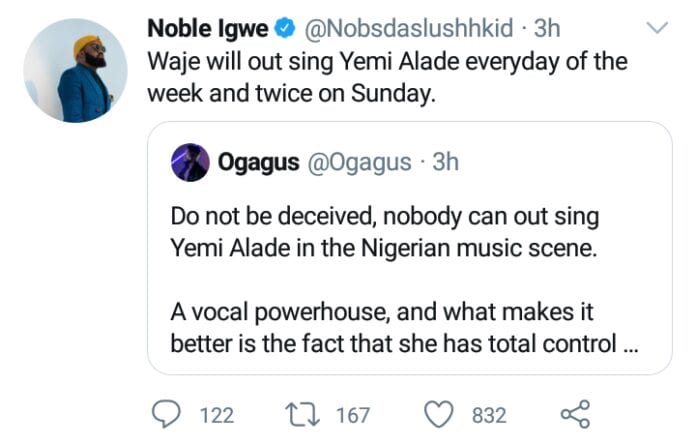Open the tweet options chevron menu
Viewport: 696px width, 444px height.
[657, 27]
